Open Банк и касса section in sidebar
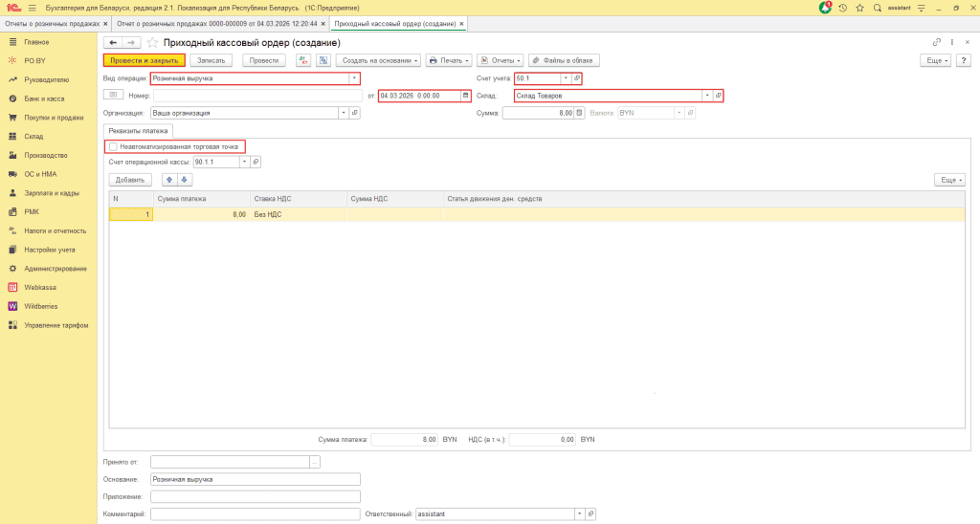The width and height of the screenshot is (980, 524). [x=44, y=98]
